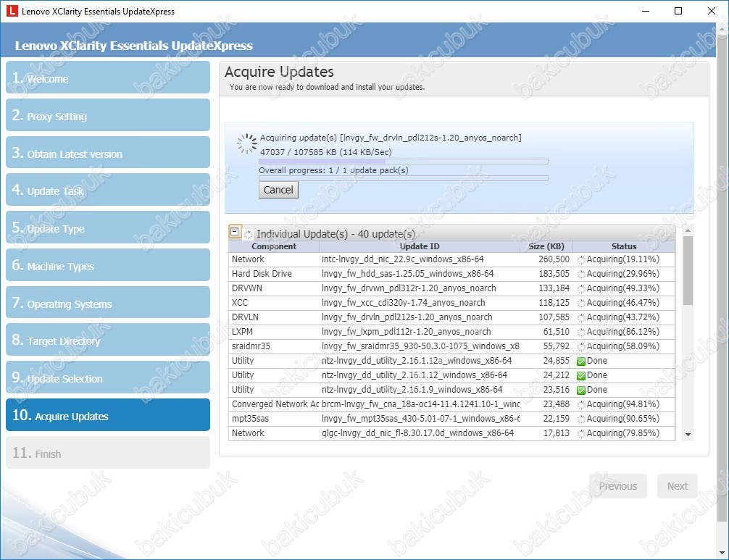Click spinner icon on Acquiring(58.09%) row

581,347
